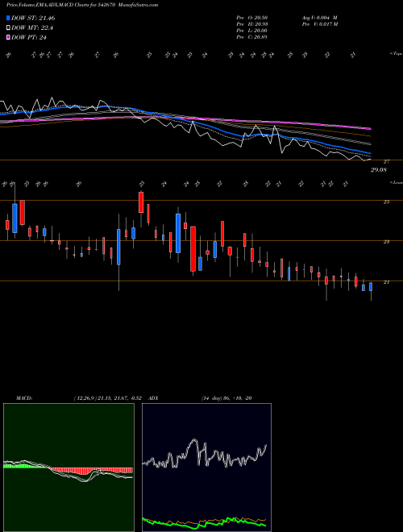Select the 'DOW PT: 24' legend label
This screenshot has height=532, width=403.
click(28, 37)
